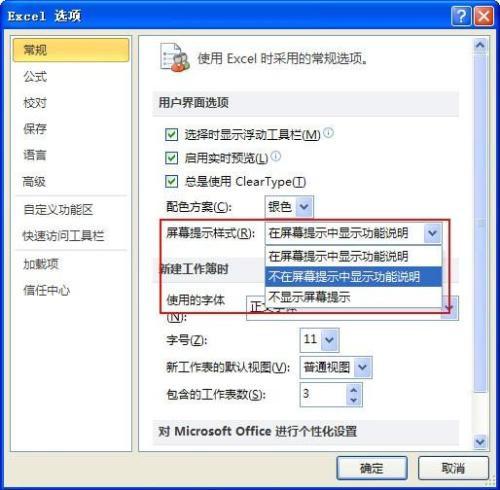Click the 包含的工作表数 input field

tap(323, 395)
